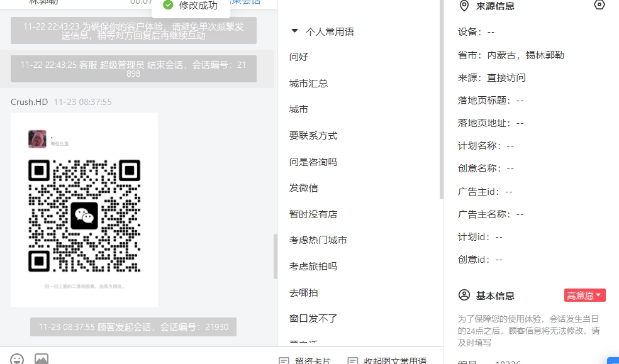Select the 考虑热门城市 quick phrase

tap(318, 240)
